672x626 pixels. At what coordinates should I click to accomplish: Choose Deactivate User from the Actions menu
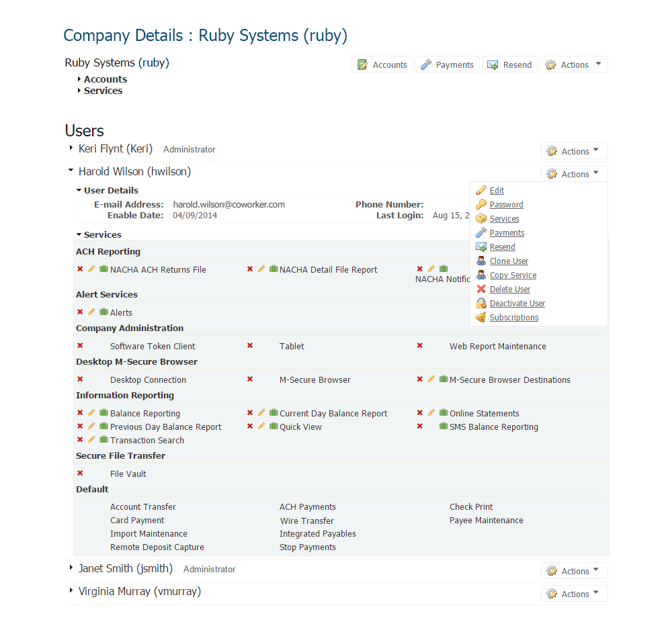[x=517, y=304]
